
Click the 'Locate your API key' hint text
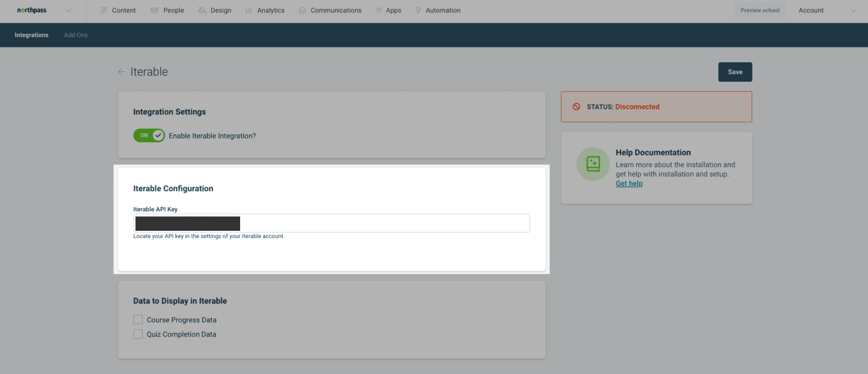(x=209, y=236)
